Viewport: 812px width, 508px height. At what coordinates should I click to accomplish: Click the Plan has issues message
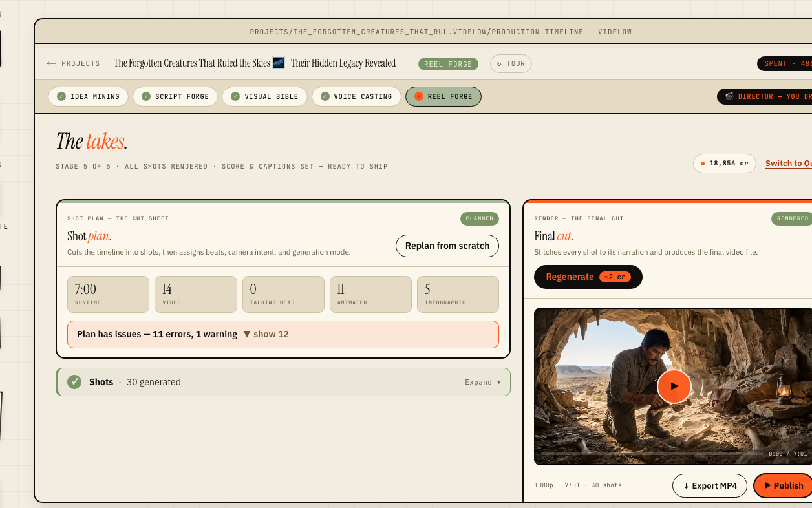click(157, 334)
